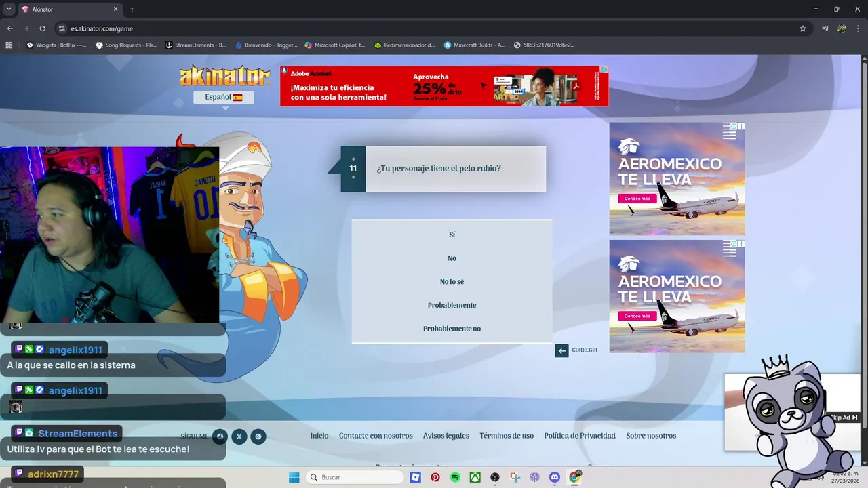Click 'Conoce más' on lower Aeromexico ad
The width and height of the screenshot is (868, 488).
(637, 316)
